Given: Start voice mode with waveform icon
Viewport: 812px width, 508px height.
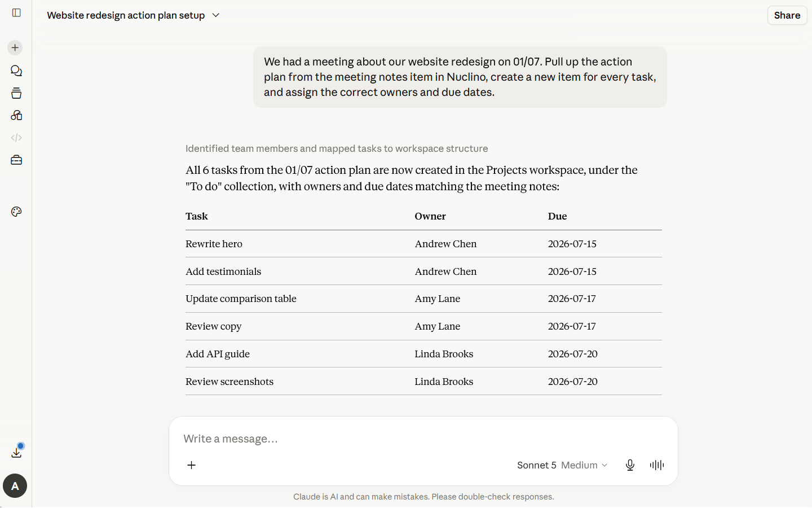Looking at the screenshot, I should pyautogui.click(x=657, y=465).
